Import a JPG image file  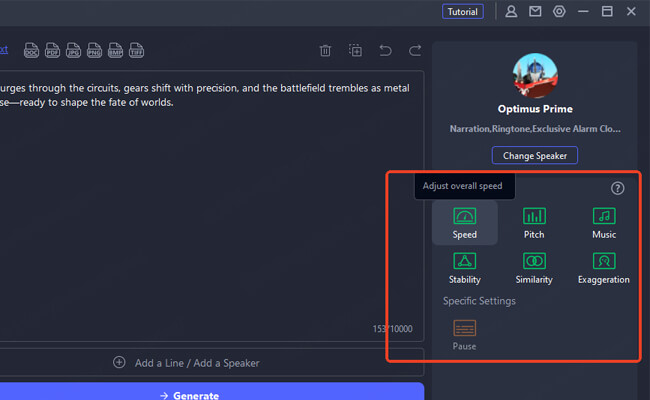[x=73, y=49]
